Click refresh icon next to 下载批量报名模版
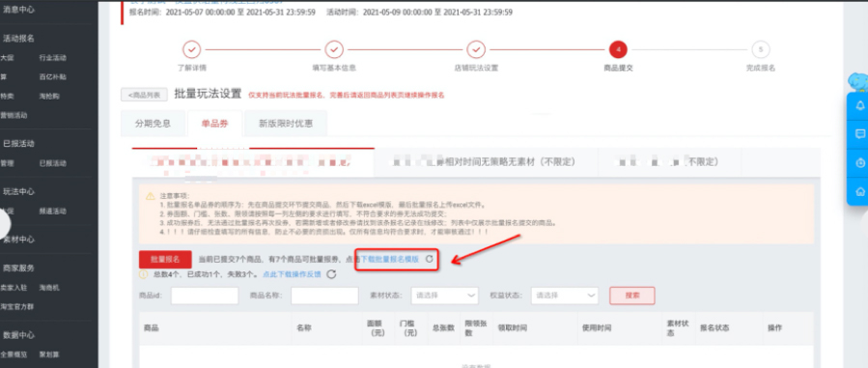Screen dimensions: 868x368 (x=429, y=259)
